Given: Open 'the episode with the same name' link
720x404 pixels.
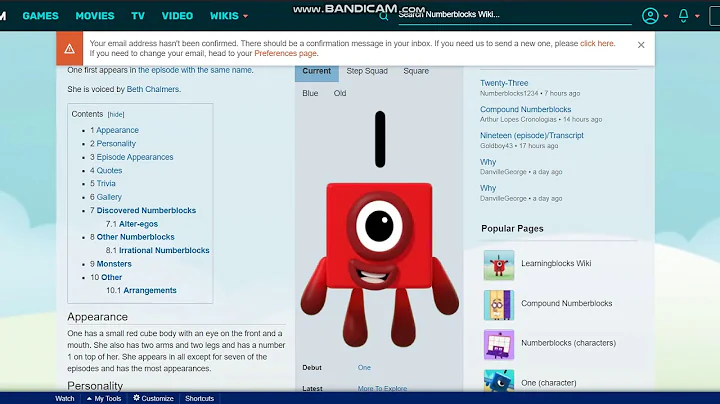Looking at the screenshot, I should 195,70.
